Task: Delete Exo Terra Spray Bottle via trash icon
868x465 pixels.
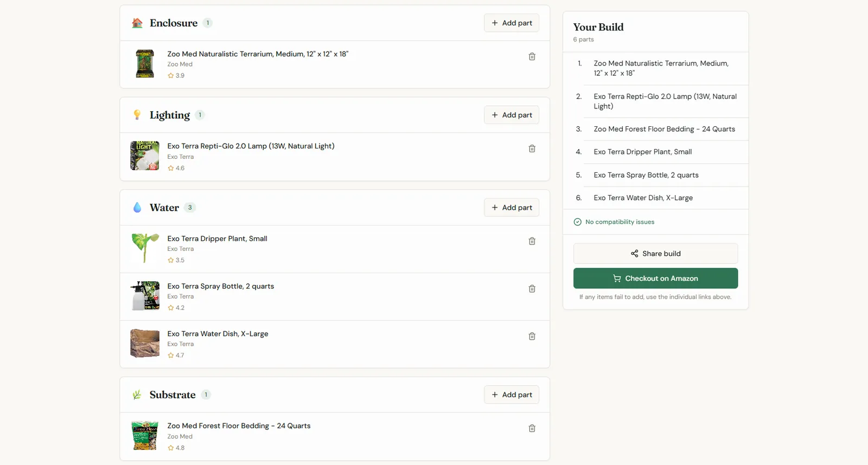Action: tap(532, 289)
